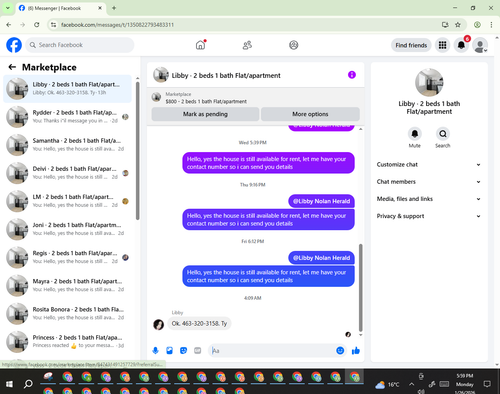Open the emoji picker in message box
Screen dimensions: 500x394
(x=340, y=350)
